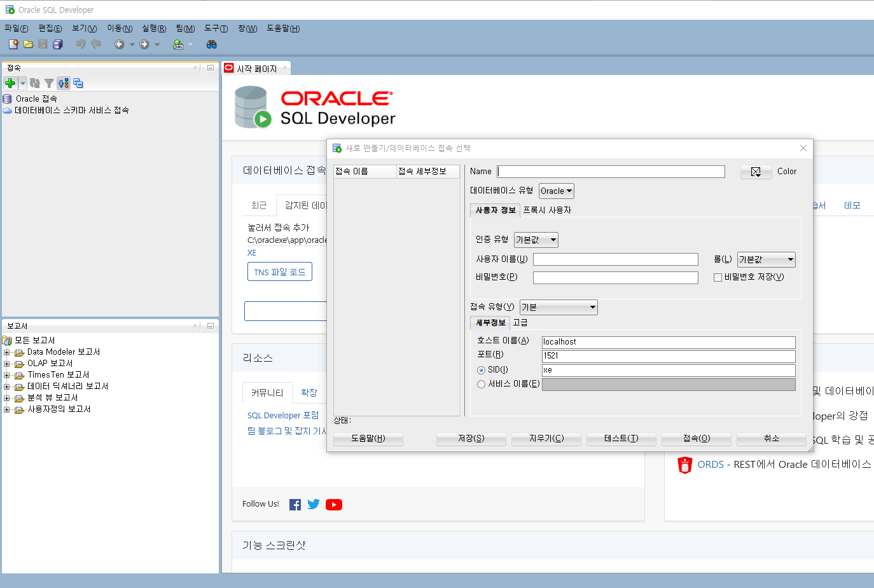The image size is (874, 588).
Task: Click the Save toolbar icon
Action: coord(43,44)
